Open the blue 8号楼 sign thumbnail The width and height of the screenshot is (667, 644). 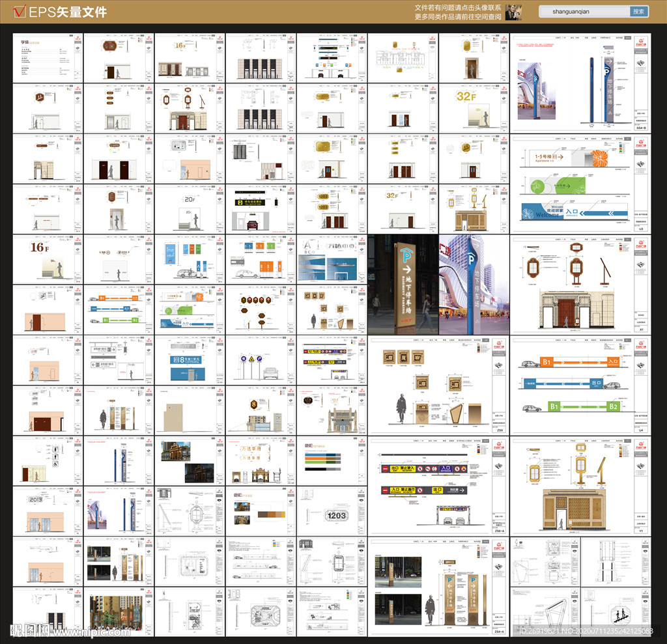pos(190,360)
